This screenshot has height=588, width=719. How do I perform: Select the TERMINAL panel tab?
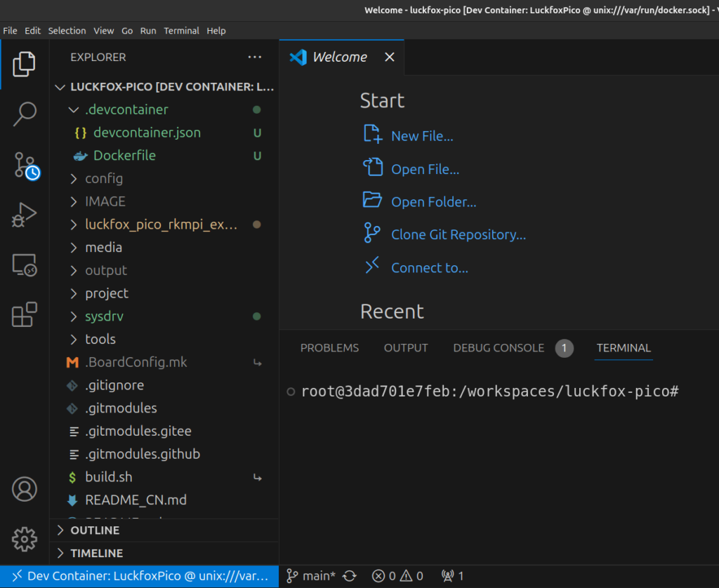click(624, 348)
